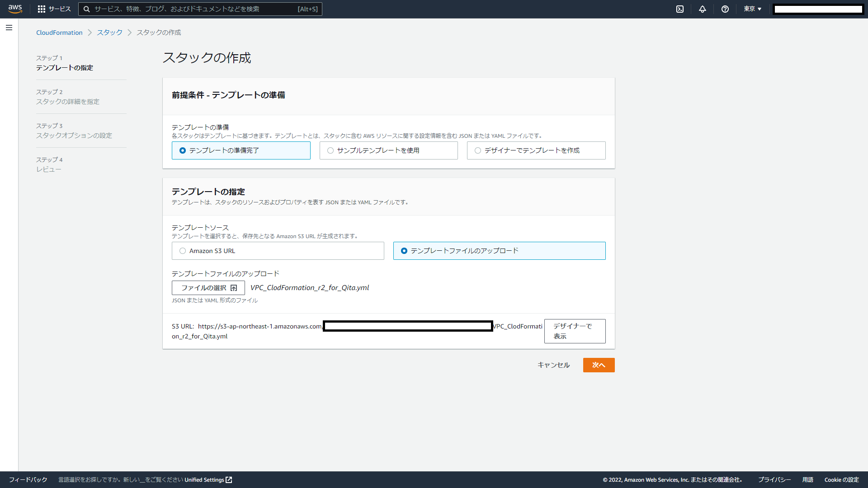Viewport: 868px width, 488px height.
Task: Launch the CloudShell terminal icon
Action: click(680, 9)
